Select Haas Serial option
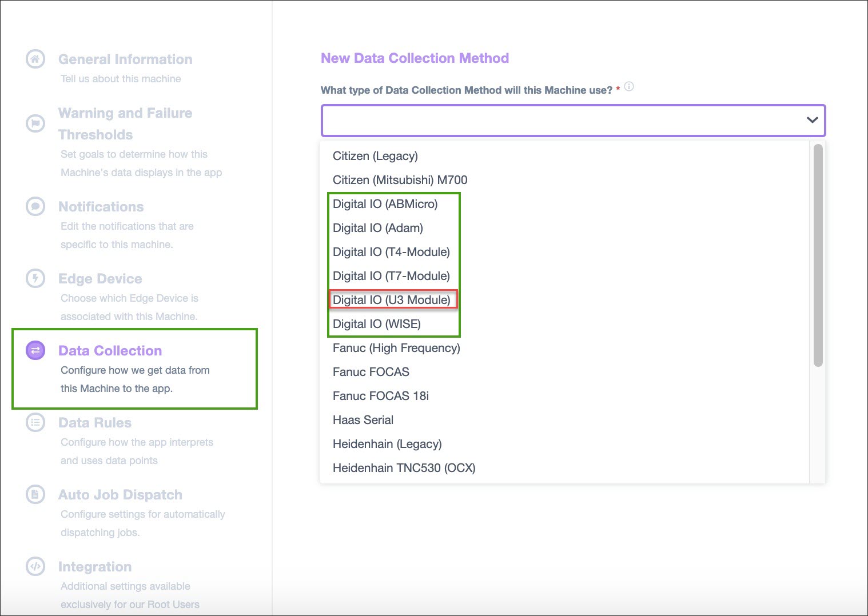Image resolution: width=868 pixels, height=616 pixels. (x=363, y=420)
